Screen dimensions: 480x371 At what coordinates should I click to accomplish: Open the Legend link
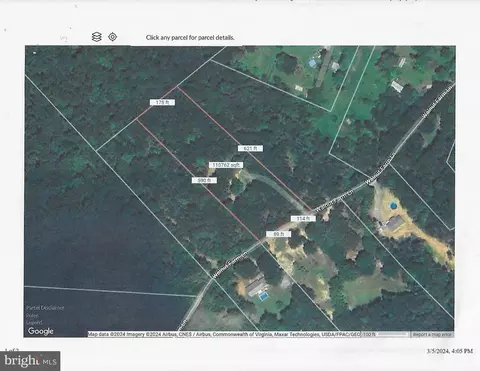coord(34,323)
